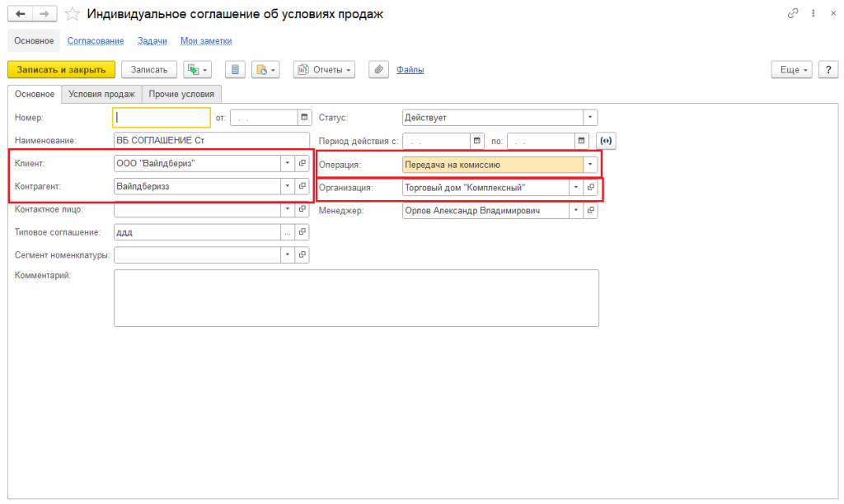
Task: Expand the Организация dropdown arrow
Action: [576, 187]
